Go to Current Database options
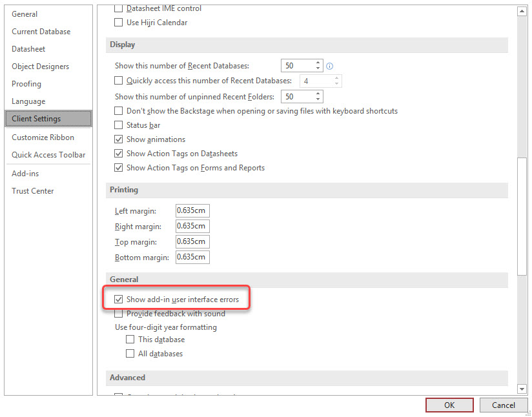The width and height of the screenshot is (532, 417). [41, 32]
